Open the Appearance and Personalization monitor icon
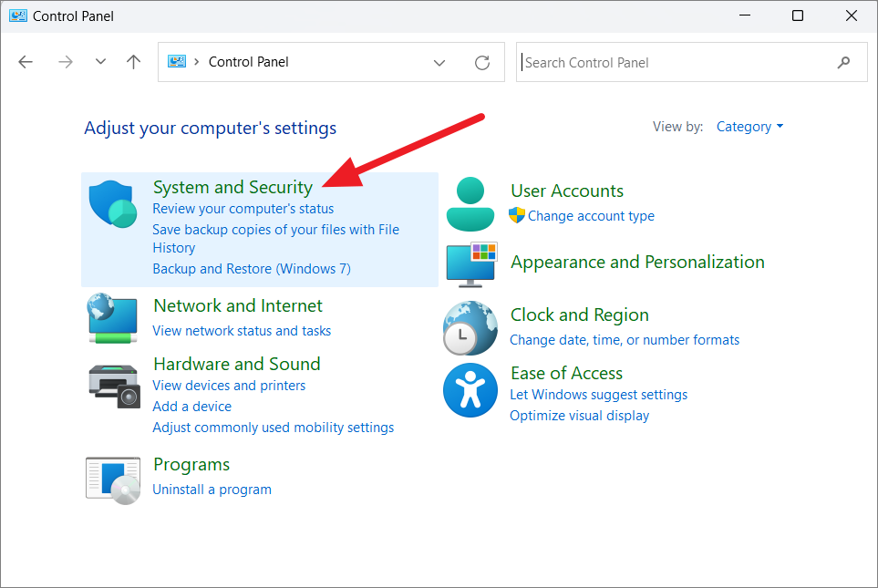 pos(470,265)
